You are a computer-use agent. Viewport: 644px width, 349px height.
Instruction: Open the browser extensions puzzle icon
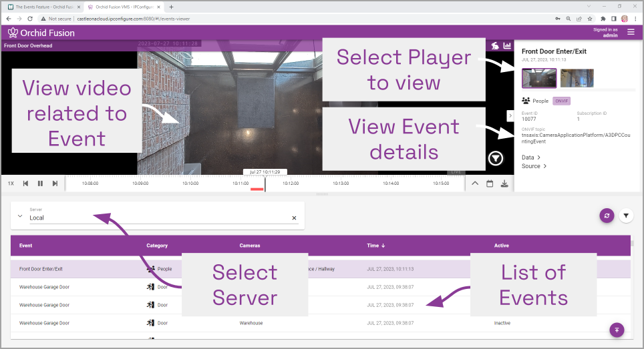pos(603,19)
